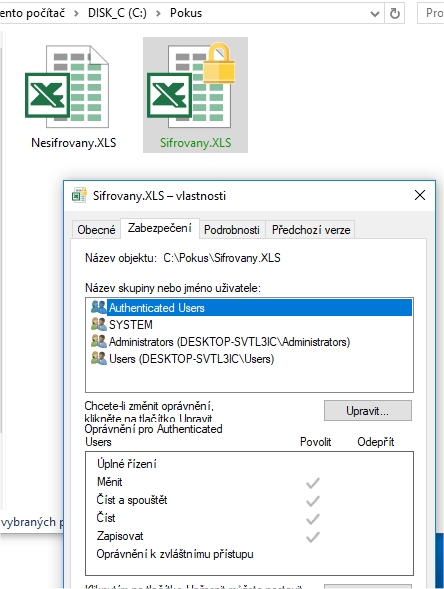
Task: Click the Allow checkmark for Číst a spouštět
Action: click(x=313, y=501)
